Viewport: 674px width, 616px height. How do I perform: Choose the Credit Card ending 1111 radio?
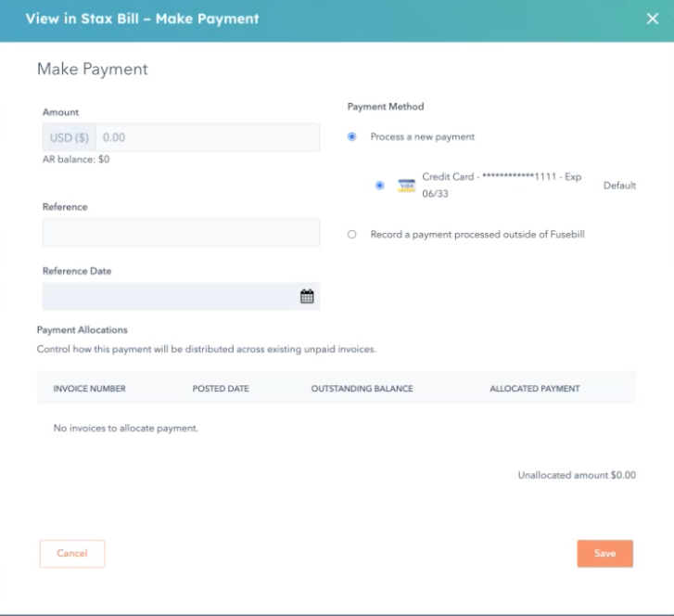(379, 186)
